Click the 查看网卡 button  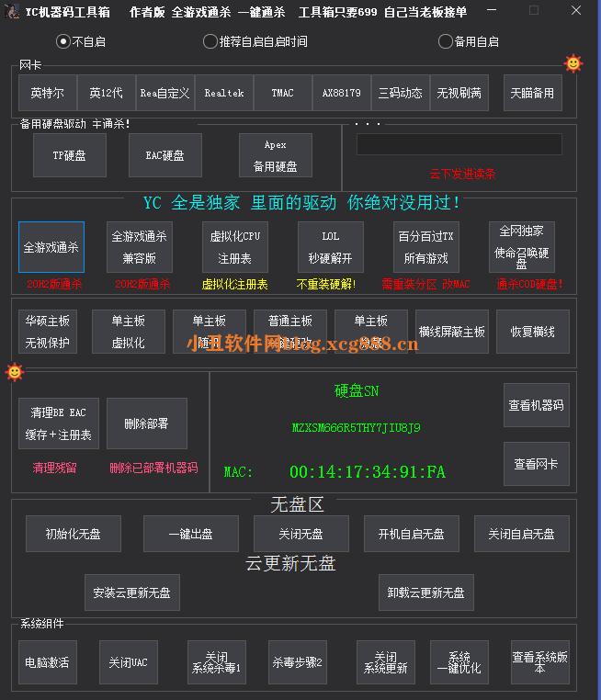[537, 464]
